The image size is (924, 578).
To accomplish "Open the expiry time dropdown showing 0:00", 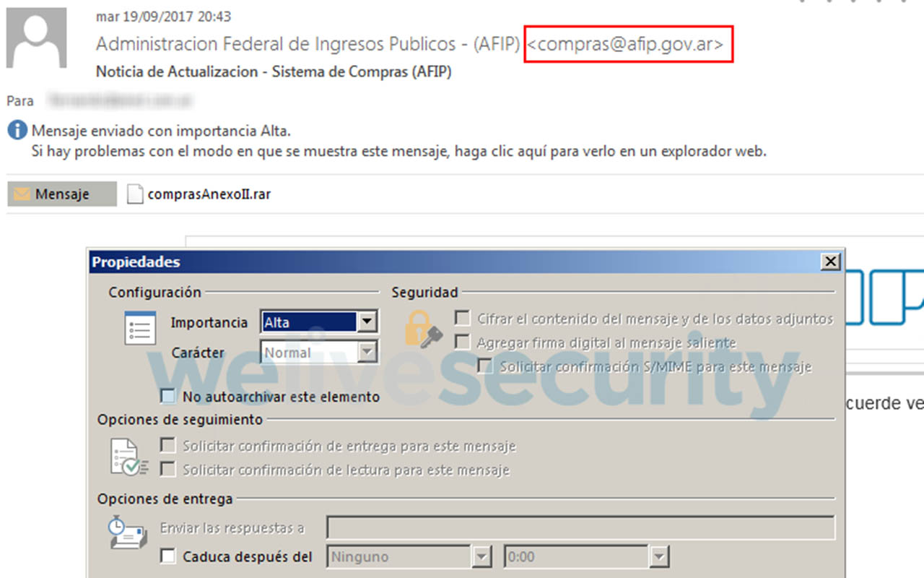I will click(658, 557).
